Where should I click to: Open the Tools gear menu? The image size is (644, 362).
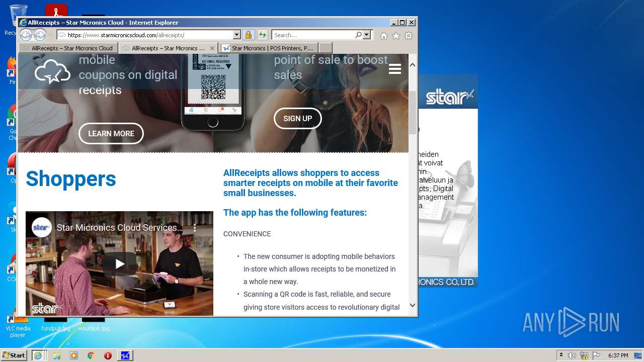coord(409,36)
